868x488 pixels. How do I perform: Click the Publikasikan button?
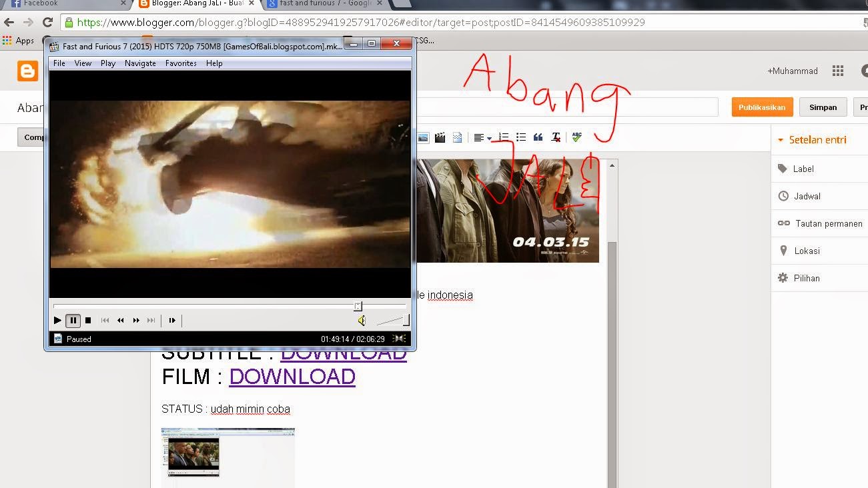point(762,107)
